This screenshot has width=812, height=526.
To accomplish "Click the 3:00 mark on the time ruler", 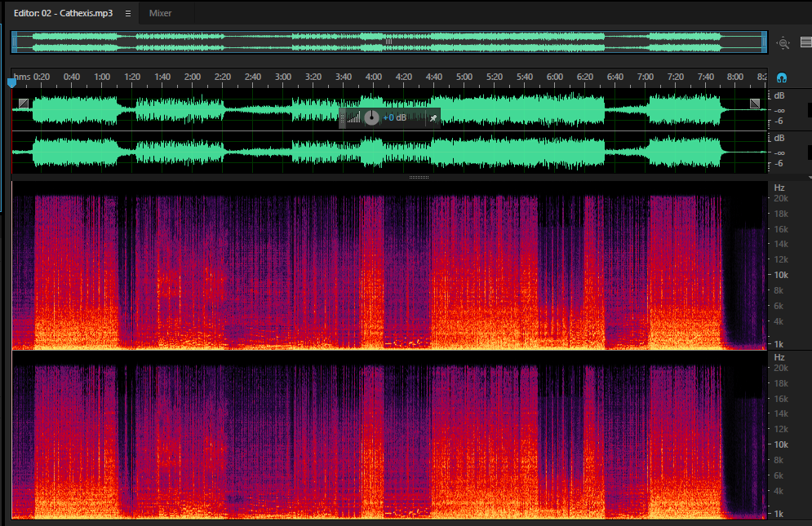I will point(283,77).
